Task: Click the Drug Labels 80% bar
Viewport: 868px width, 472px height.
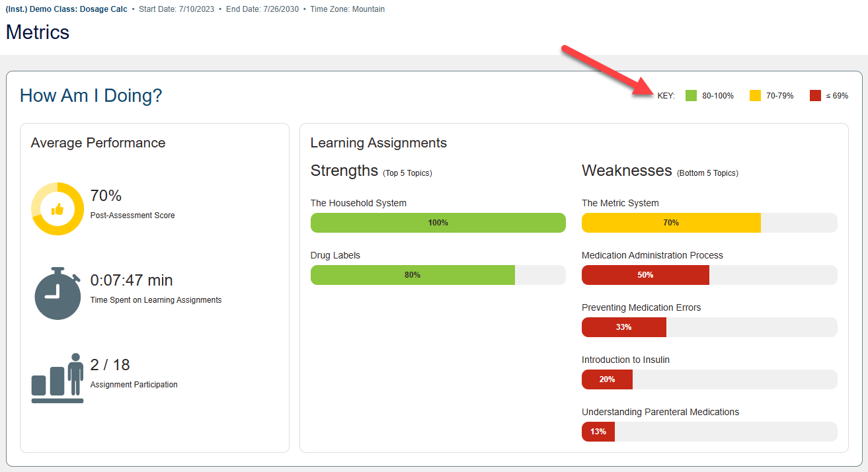Action: click(x=413, y=275)
